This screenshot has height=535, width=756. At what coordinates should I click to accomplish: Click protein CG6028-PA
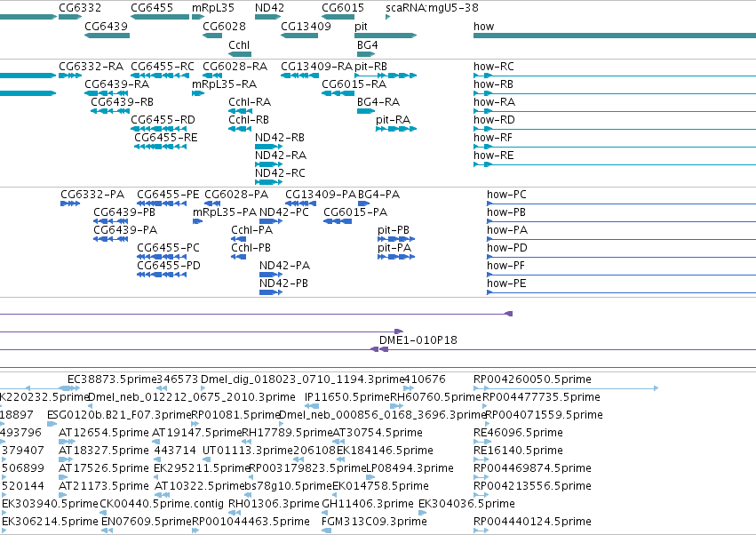[x=236, y=195]
